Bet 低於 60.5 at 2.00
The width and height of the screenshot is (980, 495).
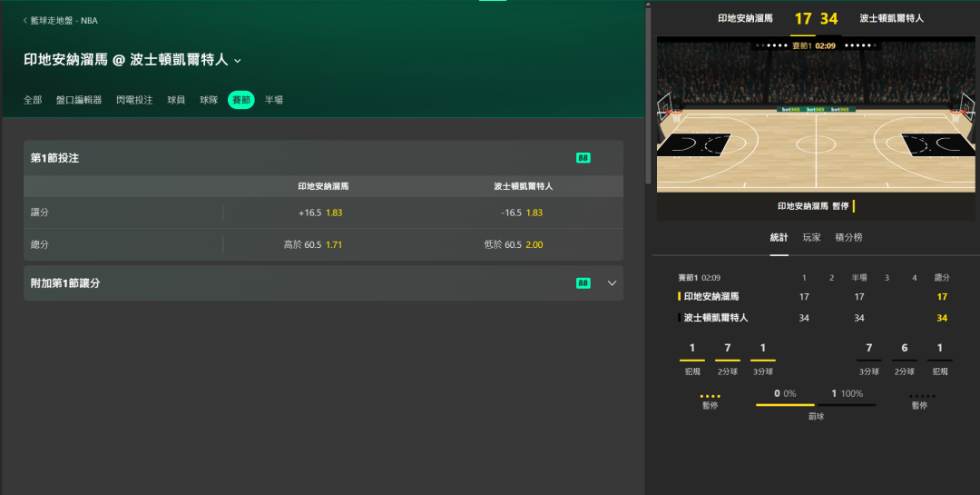point(514,244)
